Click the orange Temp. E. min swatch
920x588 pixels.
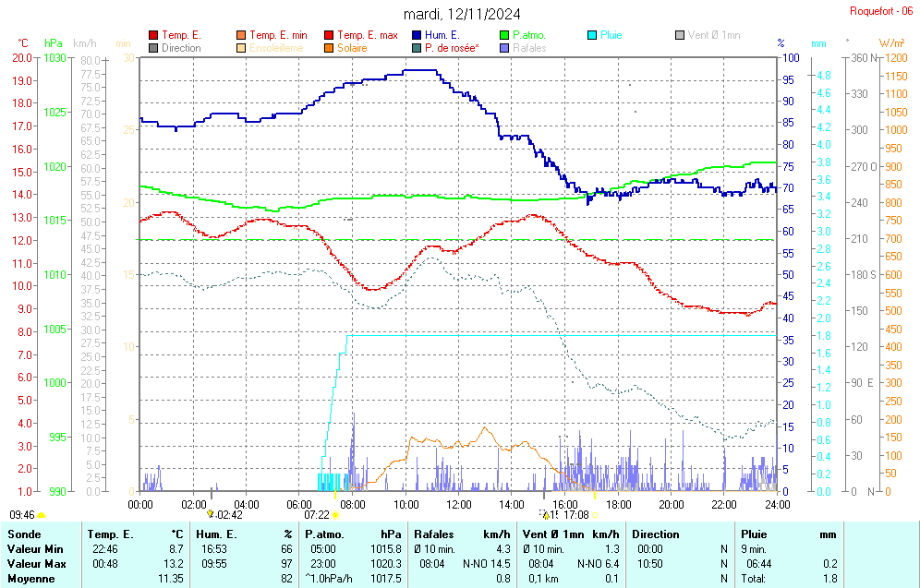pyautogui.click(x=241, y=35)
